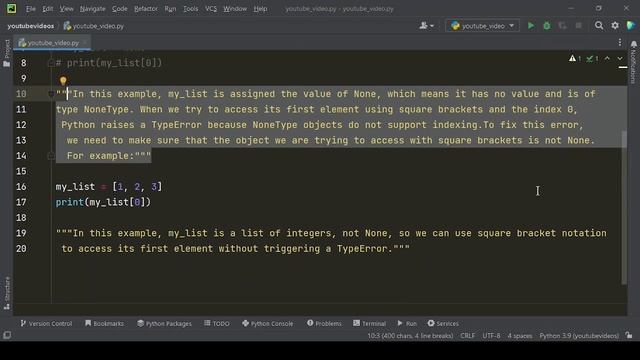The height and width of the screenshot is (360, 640).
Task: Open the File menu
Action: [31, 9]
